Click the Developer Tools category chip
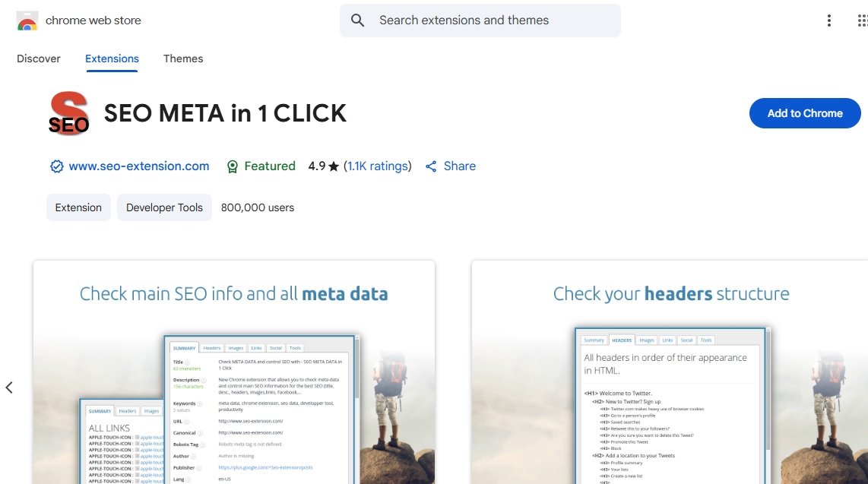Image resolution: width=868 pixels, height=484 pixels. (x=164, y=207)
